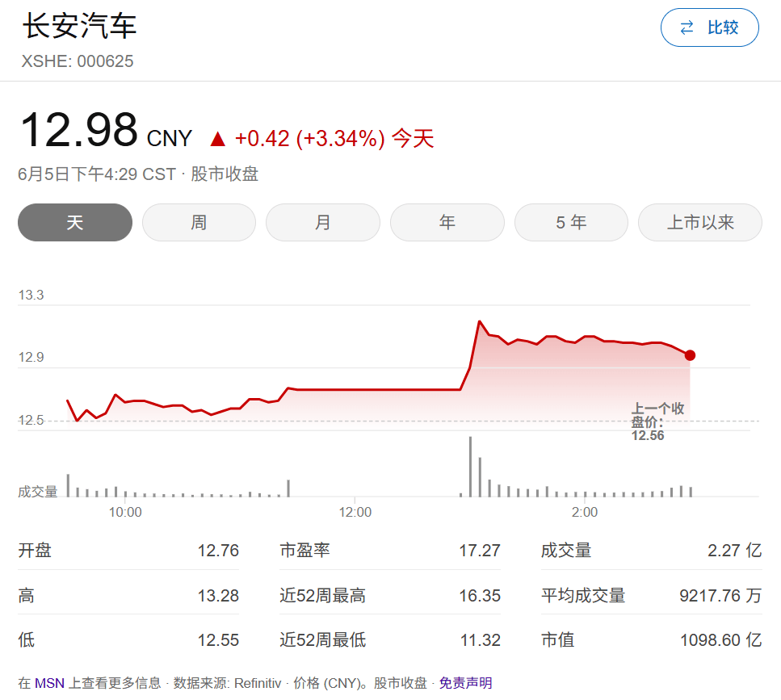
Task: Click the 长安汽车 stock title
Action: tap(79, 26)
